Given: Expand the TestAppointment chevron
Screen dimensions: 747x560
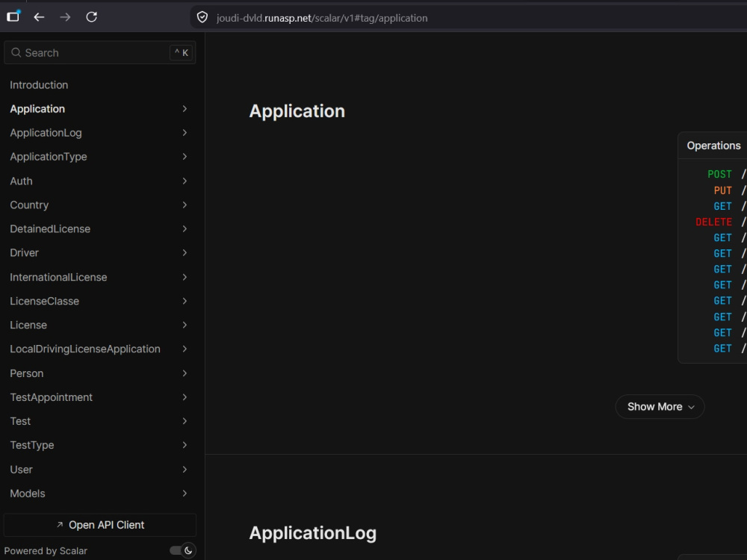Looking at the screenshot, I should click(x=185, y=397).
